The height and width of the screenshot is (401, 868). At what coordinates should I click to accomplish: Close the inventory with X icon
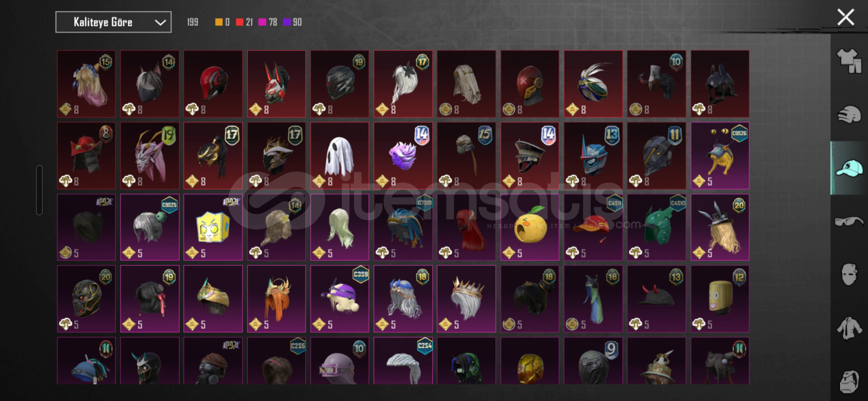(846, 17)
